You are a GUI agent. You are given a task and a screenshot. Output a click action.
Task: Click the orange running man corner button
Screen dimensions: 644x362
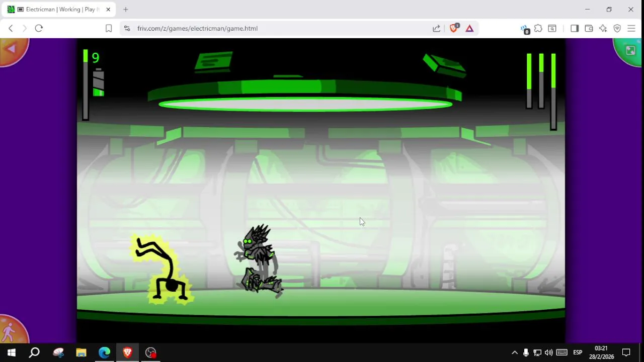point(12,330)
